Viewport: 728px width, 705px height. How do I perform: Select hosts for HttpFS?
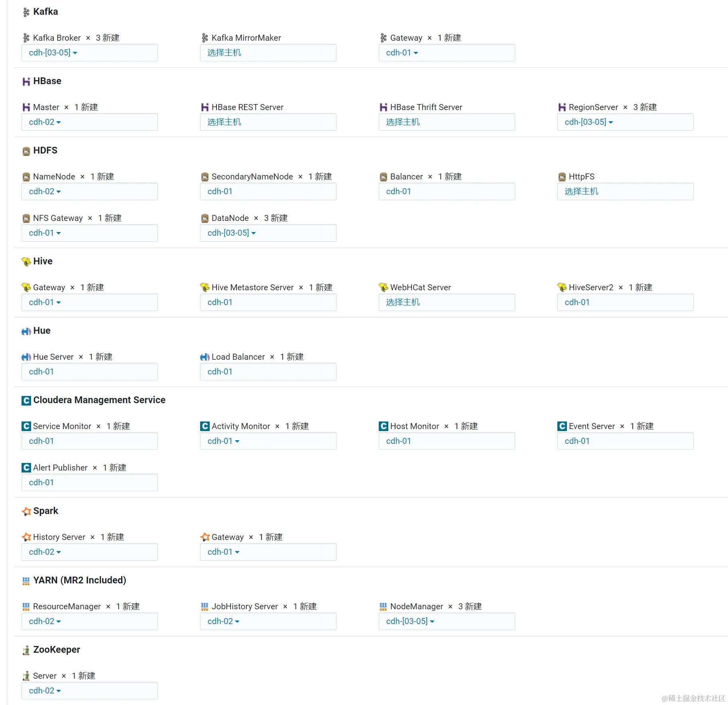[x=626, y=191]
